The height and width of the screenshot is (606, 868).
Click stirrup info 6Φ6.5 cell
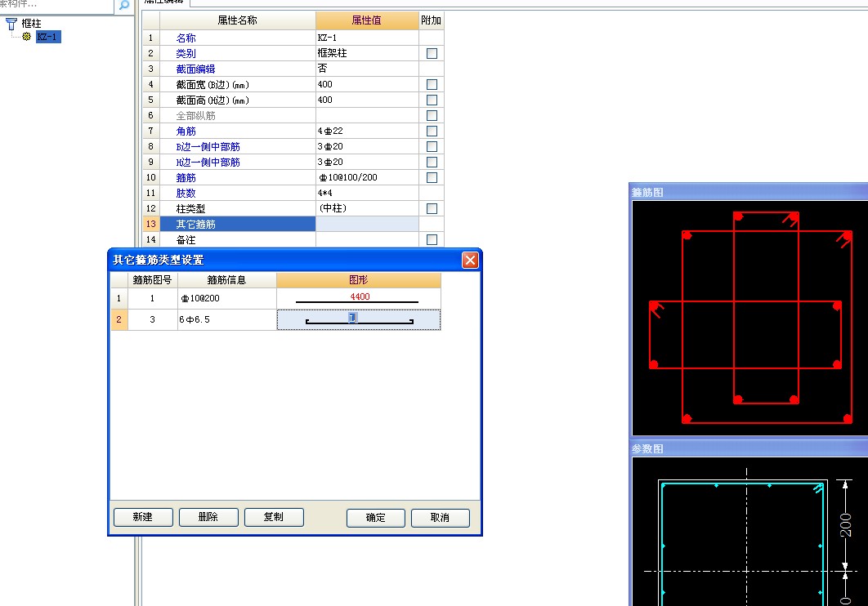tap(227, 319)
